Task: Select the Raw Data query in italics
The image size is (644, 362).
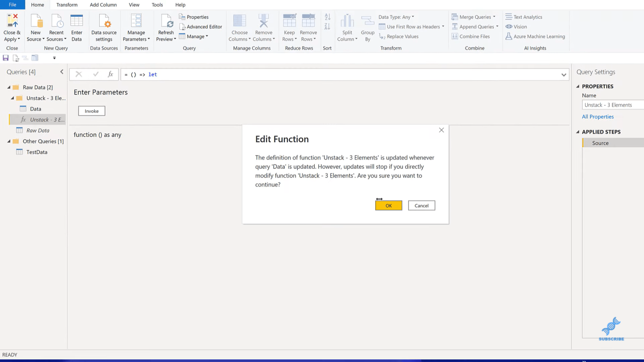Action: pyautogui.click(x=38, y=130)
